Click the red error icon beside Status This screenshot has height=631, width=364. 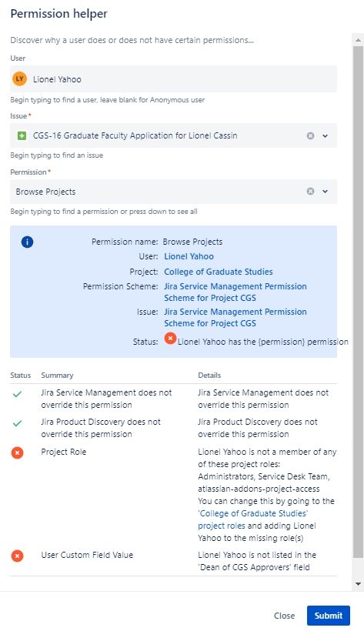click(170, 339)
